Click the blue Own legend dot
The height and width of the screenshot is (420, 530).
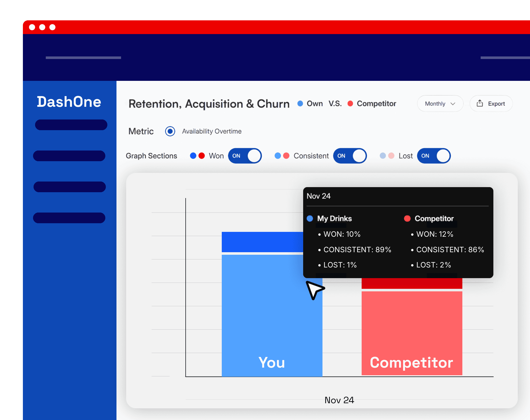(300, 103)
